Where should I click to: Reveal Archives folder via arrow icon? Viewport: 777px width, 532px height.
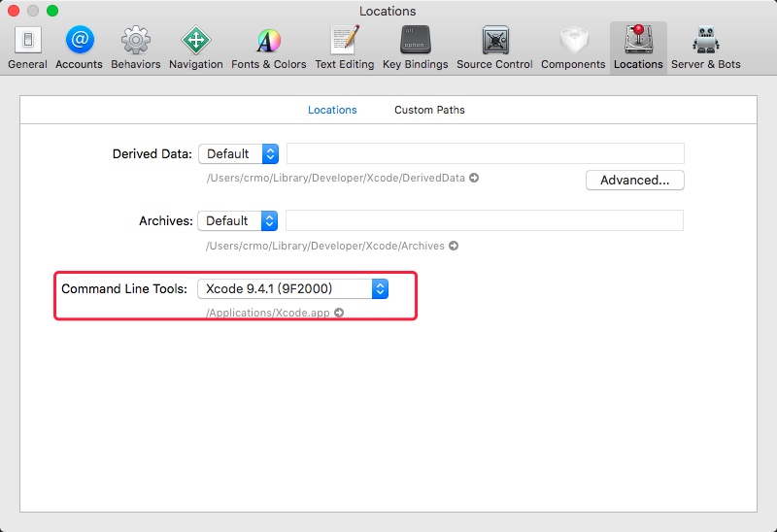(454, 247)
